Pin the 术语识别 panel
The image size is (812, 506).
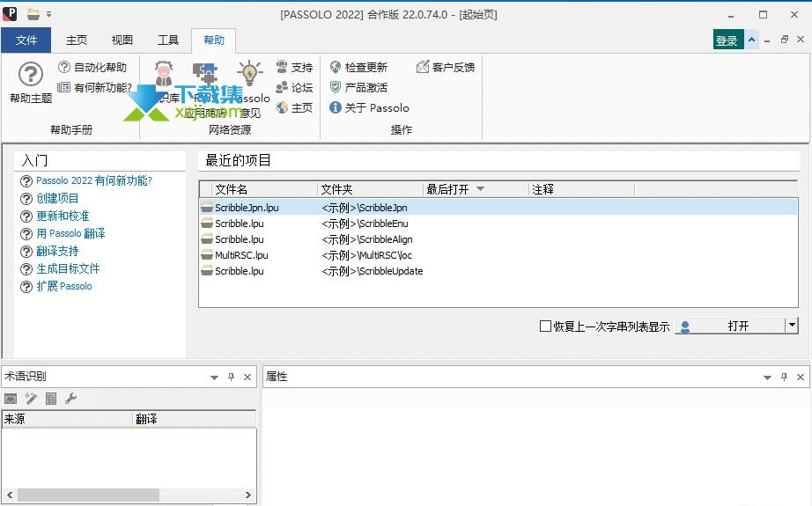click(231, 378)
